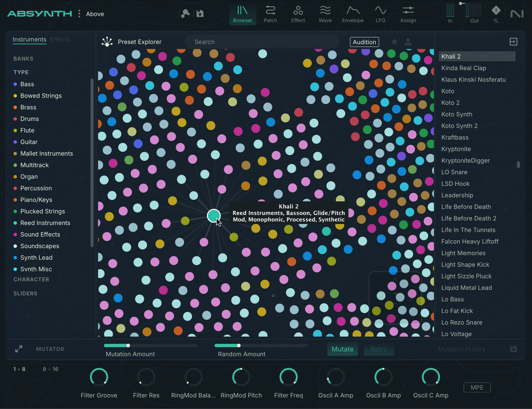Click the randomize preset molecule icon
Image resolution: width=532 pixels, height=409 pixels.
[x=185, y=14]
